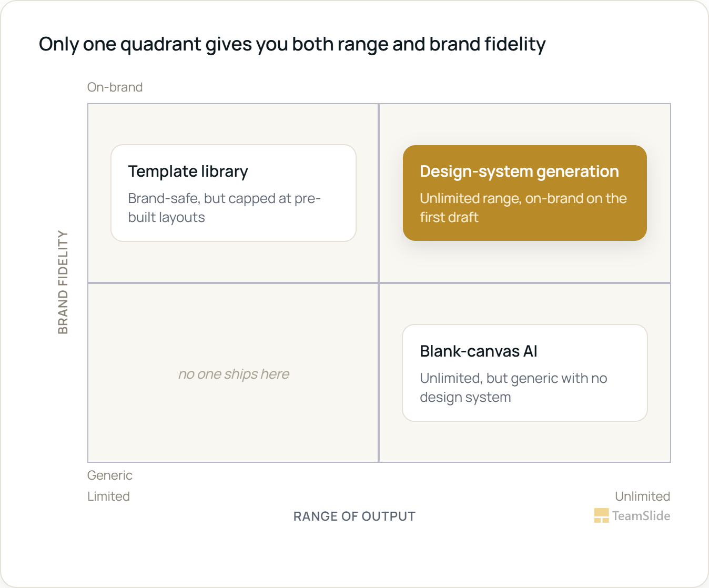Click the Unlimited axis marker
The height and width of the screenshot is (588, 709).
[643, 496]
